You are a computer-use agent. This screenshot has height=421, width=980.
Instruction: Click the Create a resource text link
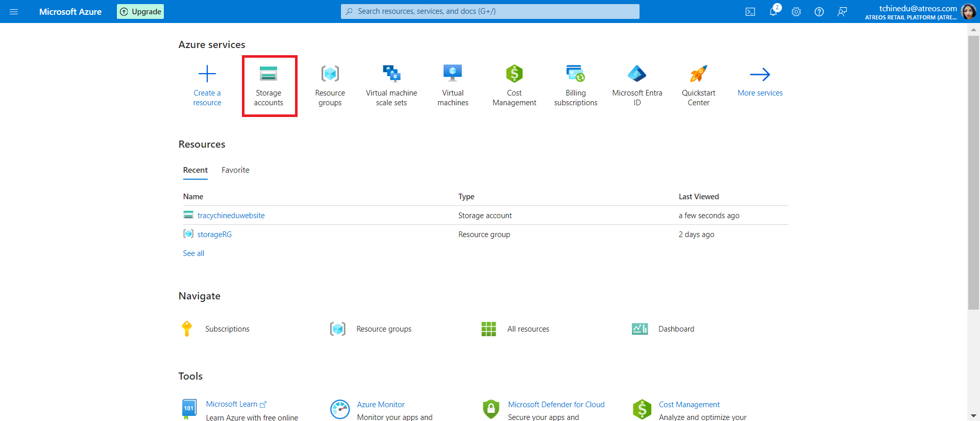pos(207,98)
